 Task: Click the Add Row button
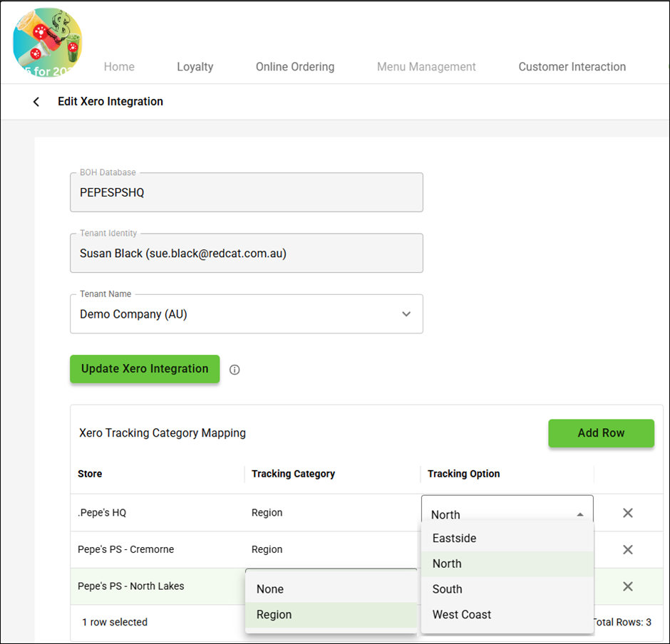click(601, 433)
